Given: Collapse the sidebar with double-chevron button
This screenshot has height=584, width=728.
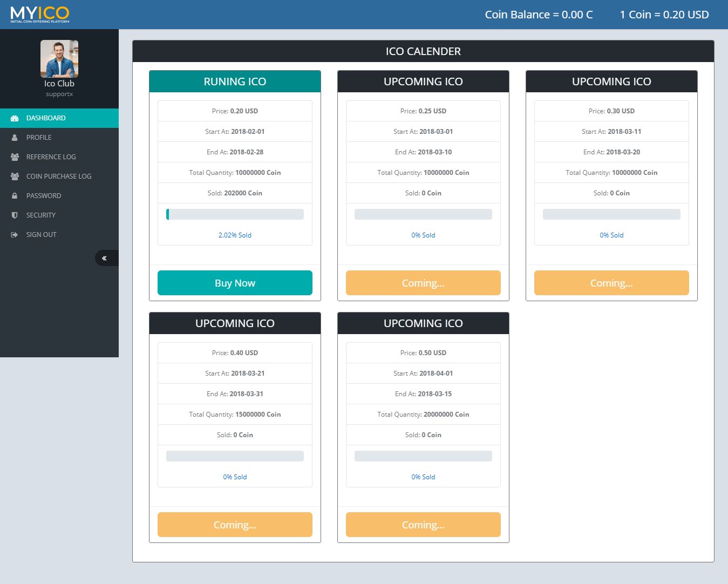Looking at the screenshot, I should point(105,258).
